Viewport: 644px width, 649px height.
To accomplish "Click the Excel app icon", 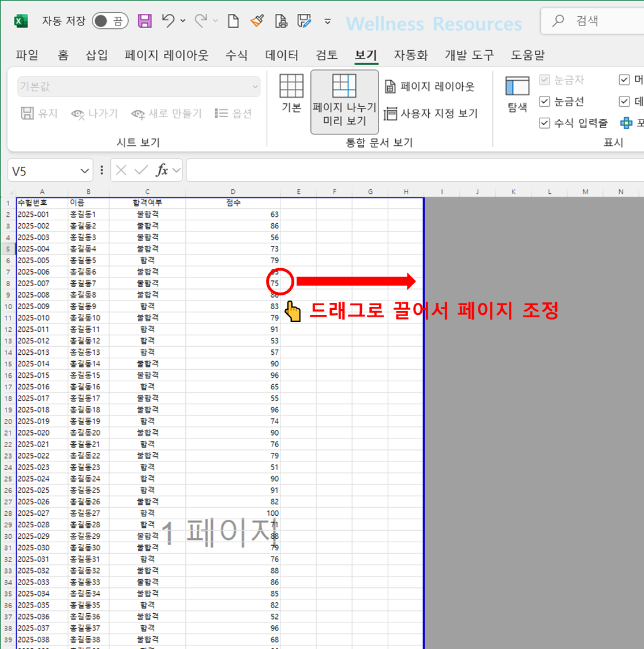I will [21, 21].
